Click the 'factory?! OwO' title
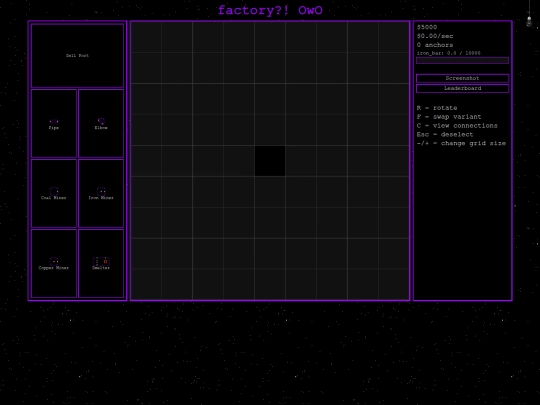Viewport: 540px width, 405px height. click(270, 10)
